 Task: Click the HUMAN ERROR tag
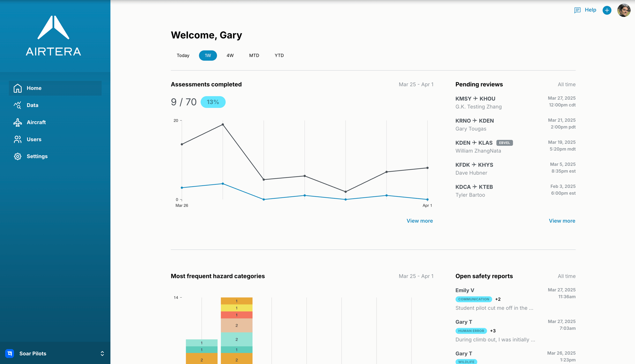click(x=471, y=331)
